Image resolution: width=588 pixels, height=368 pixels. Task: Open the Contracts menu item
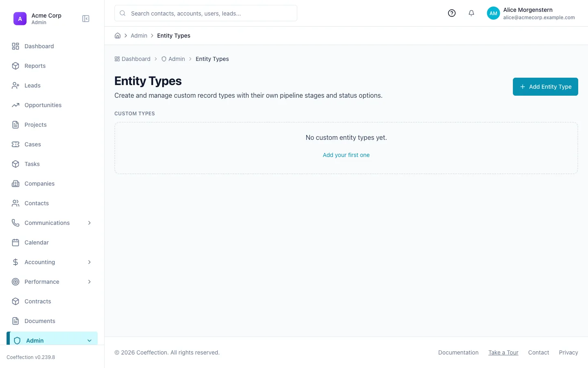[x=52, y=301]
